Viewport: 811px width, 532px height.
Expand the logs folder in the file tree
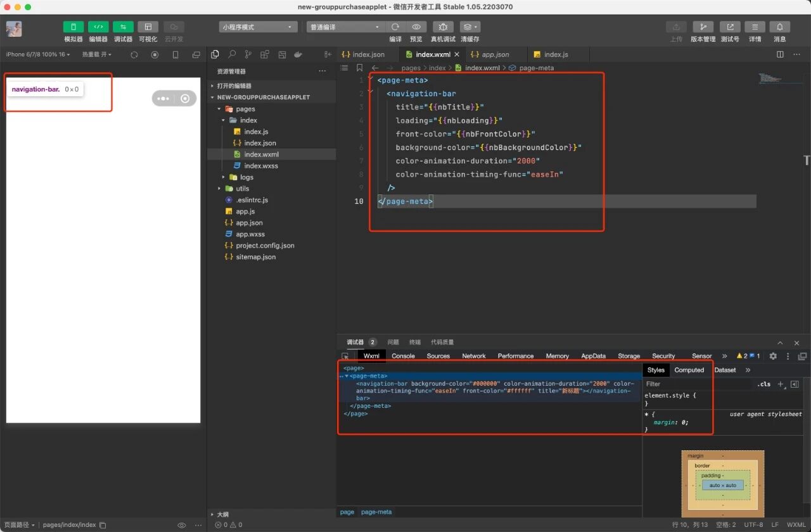pos(246,177)
